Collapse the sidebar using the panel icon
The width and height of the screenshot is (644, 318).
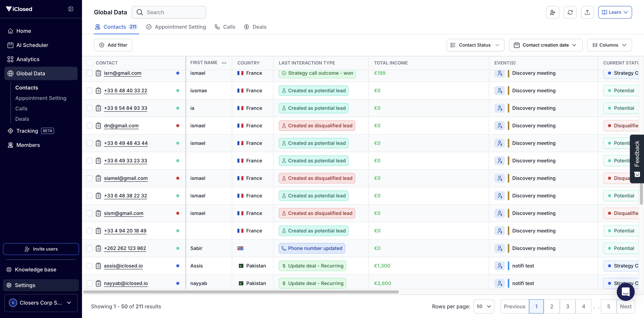tap(71, 9)
